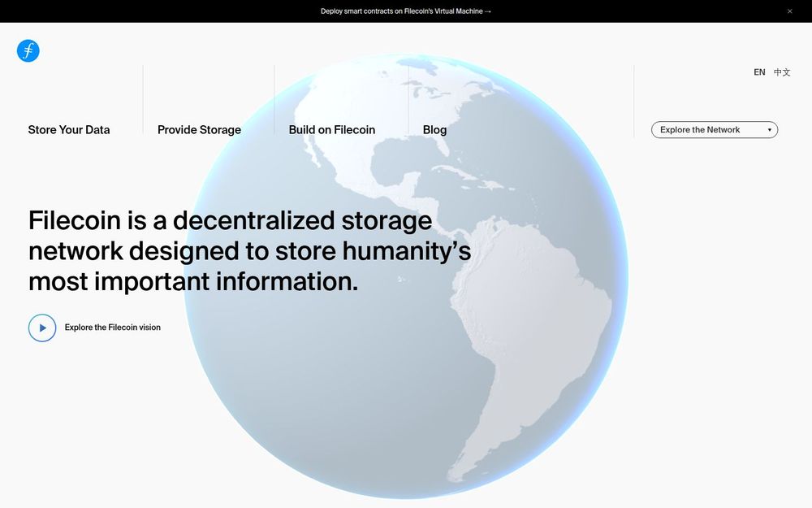Open the Provide Storage menu
Viewport: 812px width, 508px height.
[x=200, y=129]
